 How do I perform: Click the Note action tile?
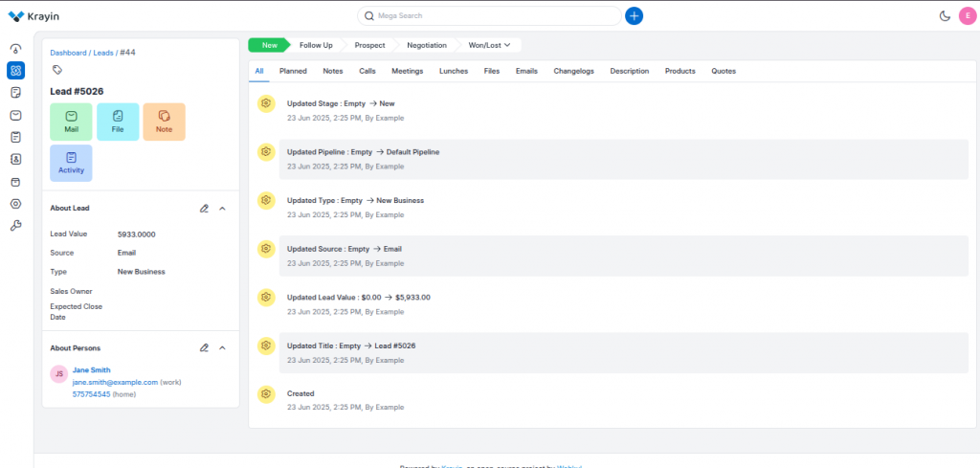click(x=165, y=122)
